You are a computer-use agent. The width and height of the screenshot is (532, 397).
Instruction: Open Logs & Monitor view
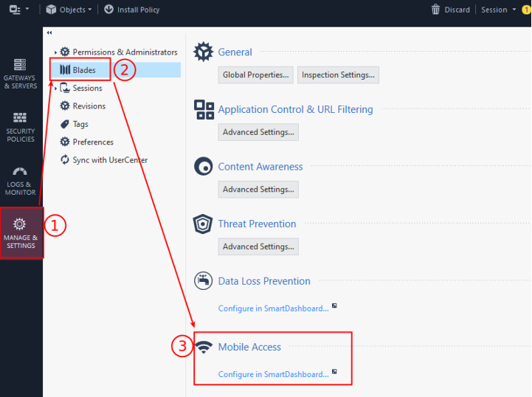coord(20,180)
